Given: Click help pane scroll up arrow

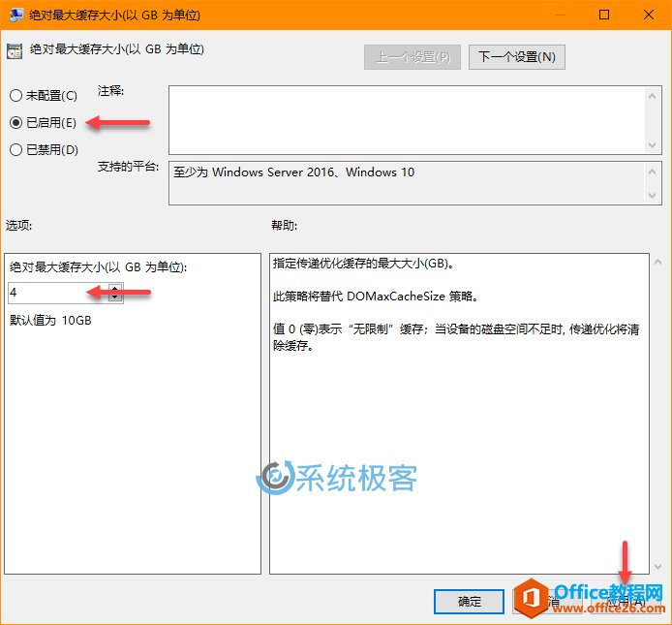Looking at the screenshot, I should (x=658, y=263).
